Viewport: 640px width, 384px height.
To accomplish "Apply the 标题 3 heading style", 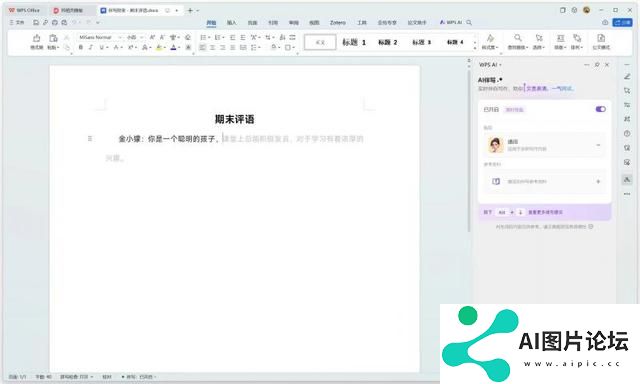I will point(421,42).
